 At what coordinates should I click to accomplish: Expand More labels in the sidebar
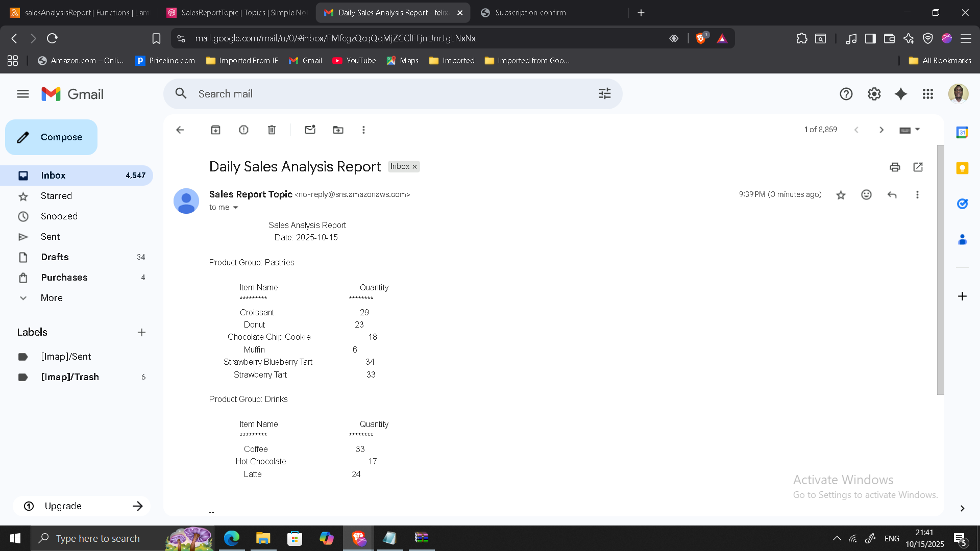51,297
